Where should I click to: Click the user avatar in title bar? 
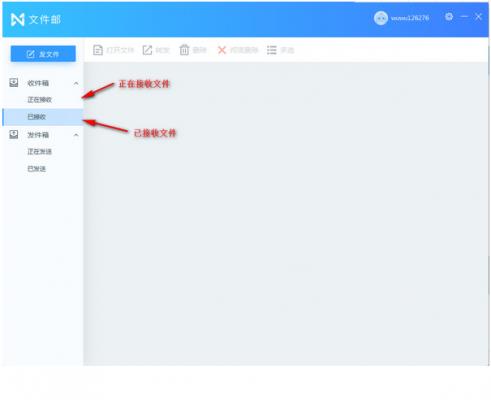[x=381, y=18]
